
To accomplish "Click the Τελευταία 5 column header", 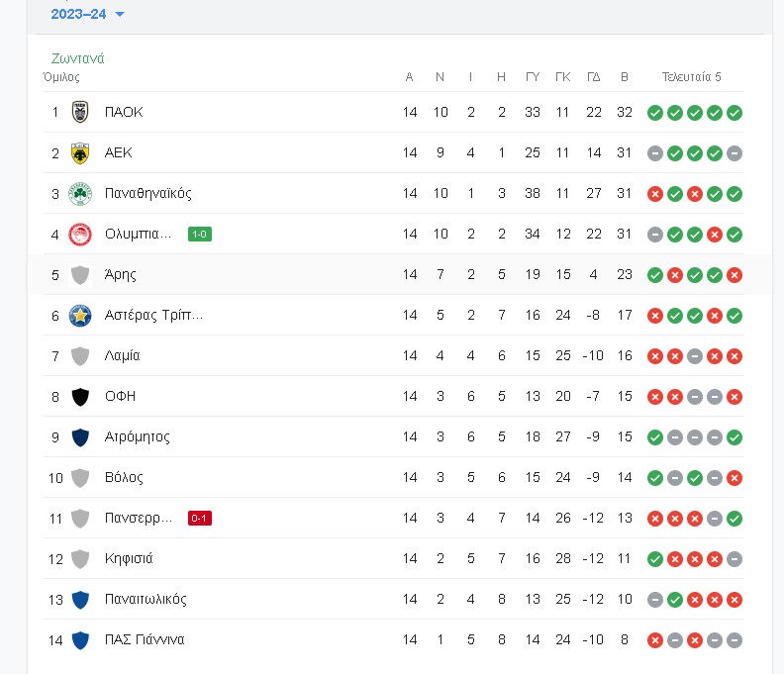I will pos(692,76).
